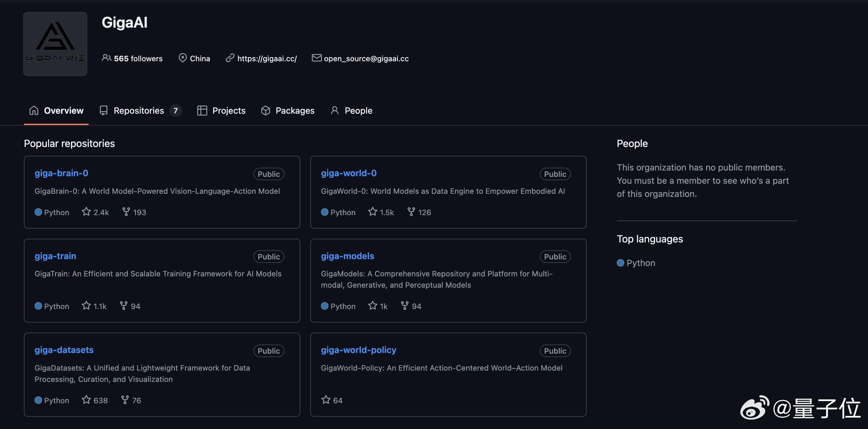Open the giga-world-policy repository
The height and width of the screenshot is (429, 868).
pyautogui.click(x=358, y=350)
